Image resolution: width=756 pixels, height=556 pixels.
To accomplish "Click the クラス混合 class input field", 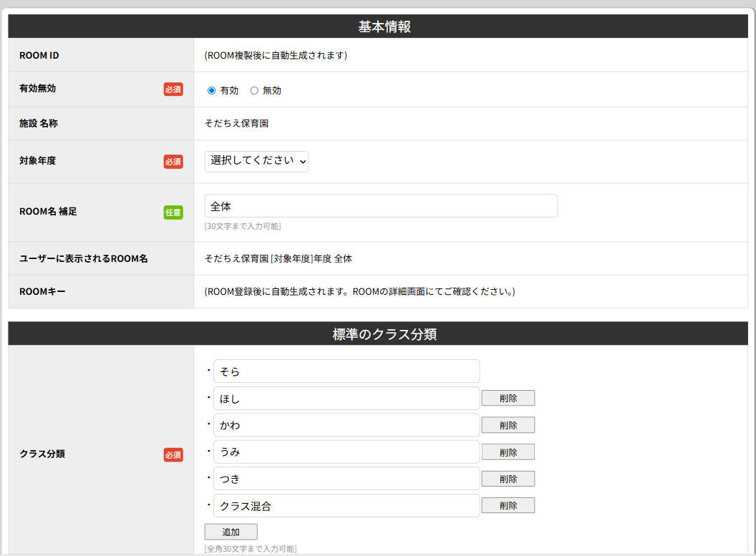I will tap(346, 506).
